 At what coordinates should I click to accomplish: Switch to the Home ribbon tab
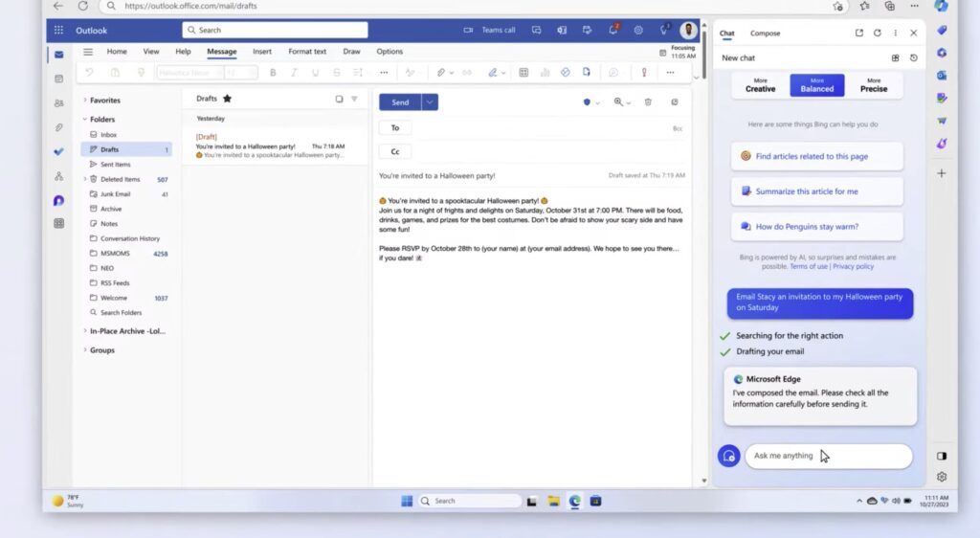click(x=117, y=52)
